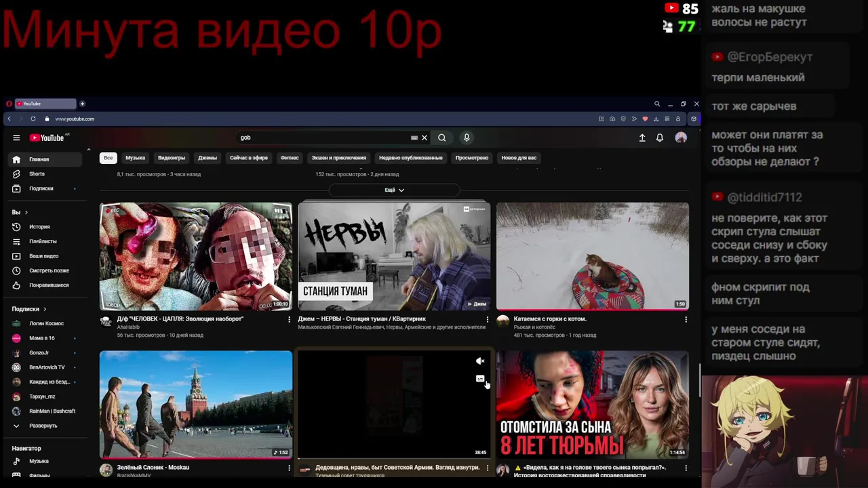Image resolution: width=868 pixels, height=488 pixels.
Task: Open BenArtovich TV channel subscription
Action: [x=46, y=367]
